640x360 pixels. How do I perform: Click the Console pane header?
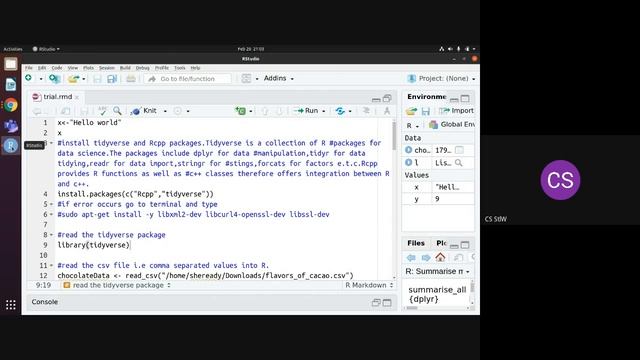tap(212, 302)
